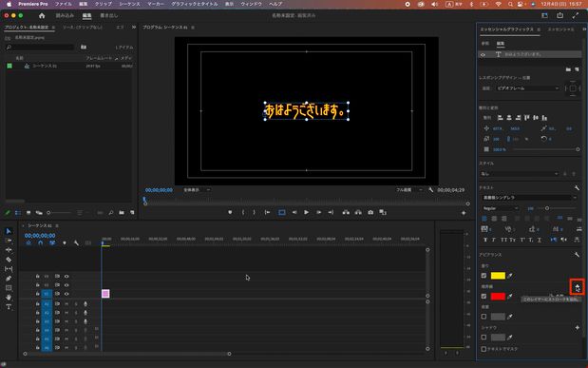
Task: Open the font style Regular dropdown
Action: click(x=501, y=208)
